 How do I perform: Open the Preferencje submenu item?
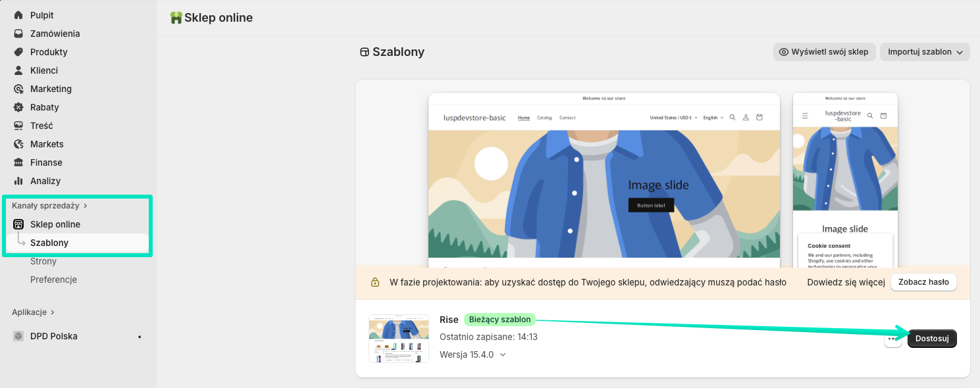pyautogui.click(x=53, y=279)
